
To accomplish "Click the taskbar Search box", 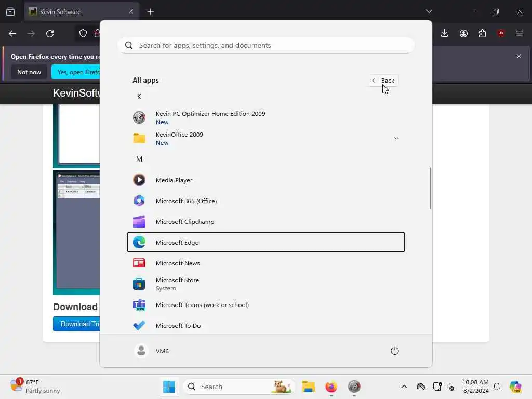I will (238, 387).
